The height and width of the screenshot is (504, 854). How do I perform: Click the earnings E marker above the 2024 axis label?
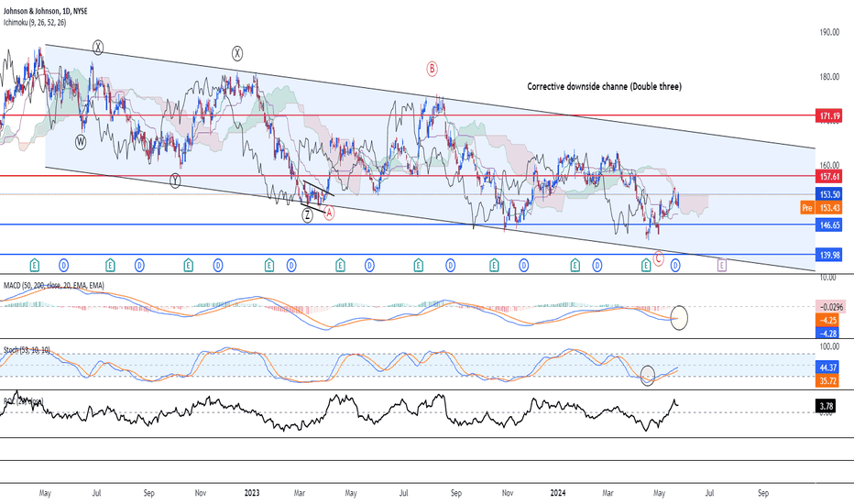pyautogui.click(x=575, y=266)
